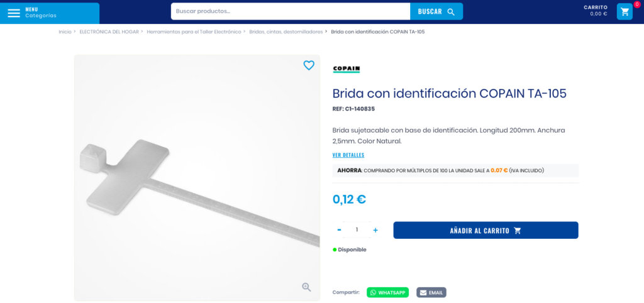Share product via WhatsApp button

pyautogui.click(x=387, y=293)
